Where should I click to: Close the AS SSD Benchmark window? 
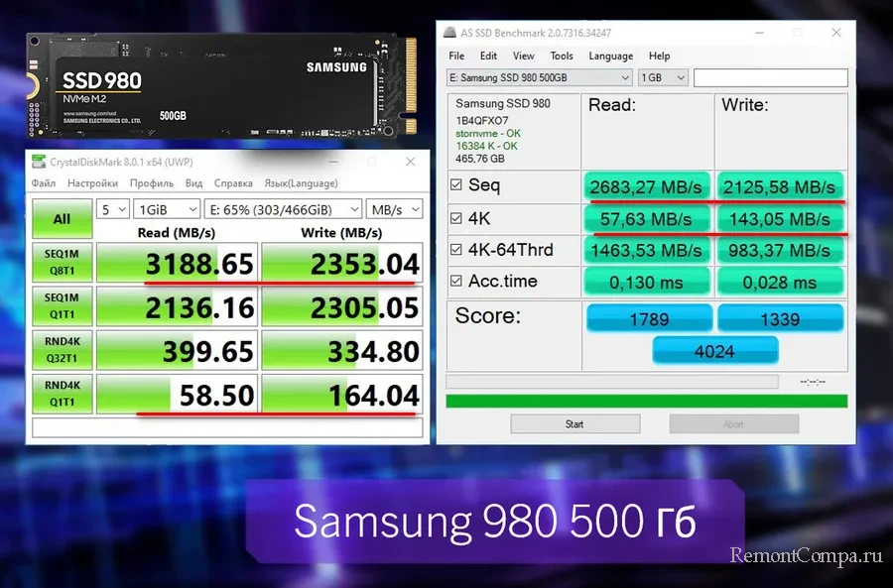coord(836,33)
